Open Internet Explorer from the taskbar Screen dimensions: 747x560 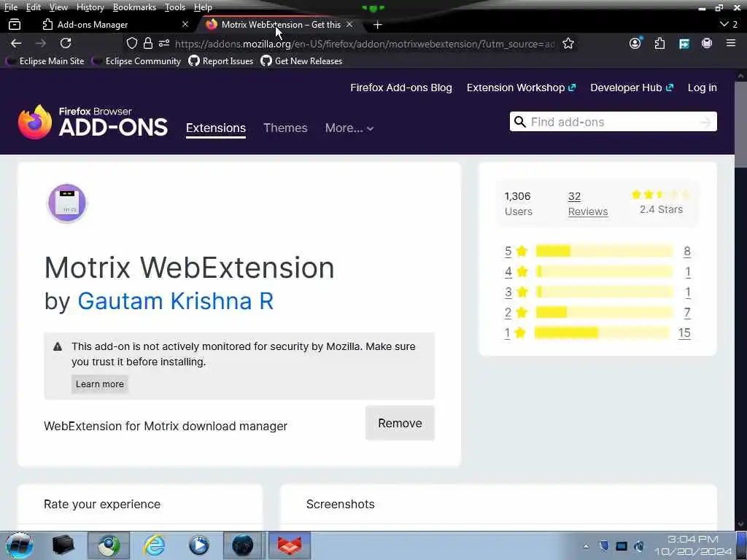155,545
